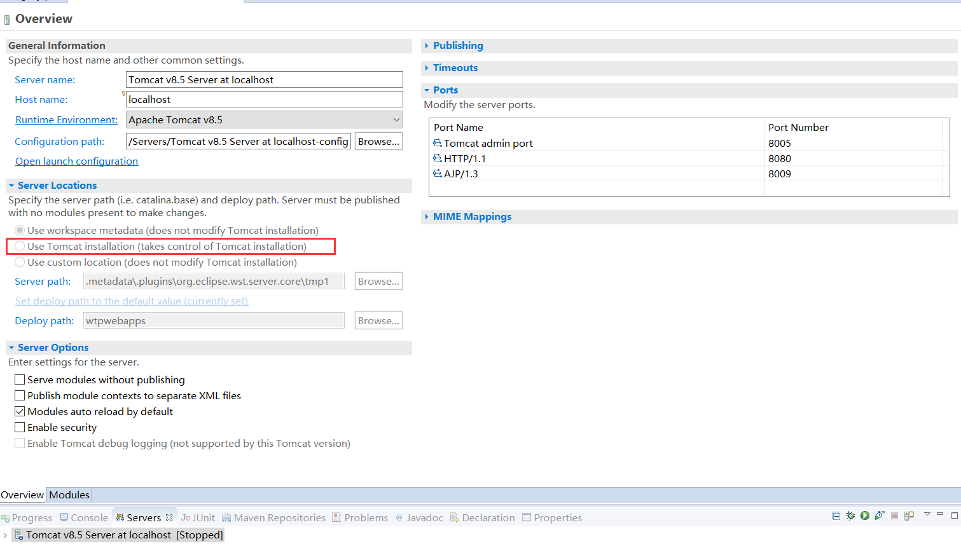Image resolution: width=961 pixels, height=560 pixels.
Task: Click the Configuration path text field
Action: click(239, 141)
